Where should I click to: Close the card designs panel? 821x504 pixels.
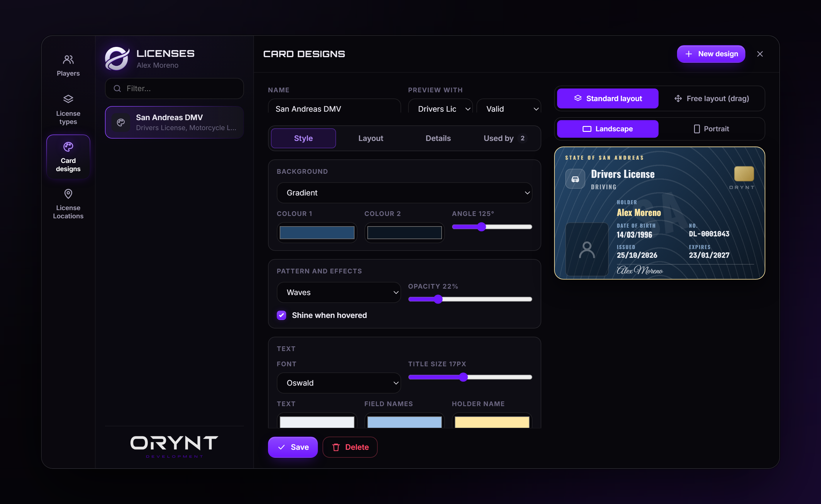point(760,54)
